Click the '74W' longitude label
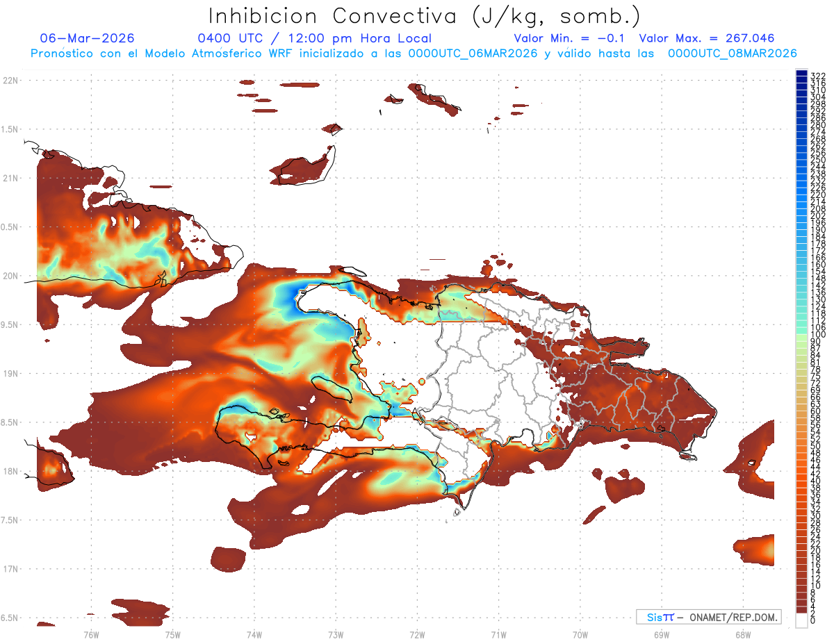This screenshot has height=644, width=834. coord(254,634)
